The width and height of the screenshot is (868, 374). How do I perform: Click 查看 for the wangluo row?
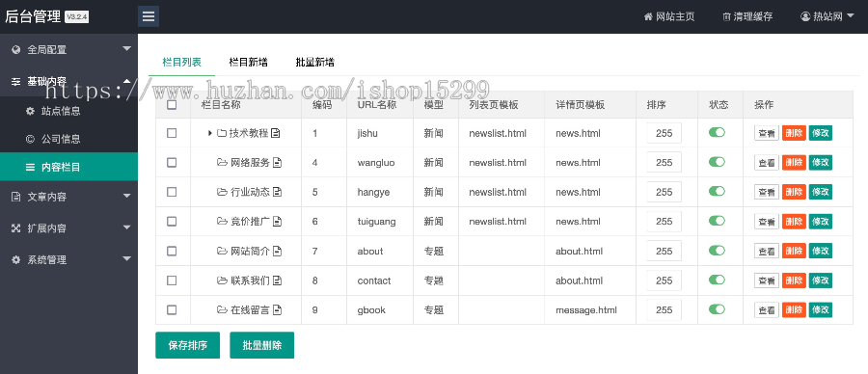coord(767,162)
